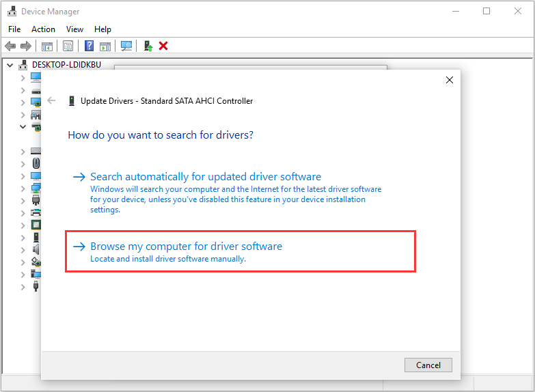535x392 pixels.
Task: Click the Cancel button
Action: click(x=428, y=365)
